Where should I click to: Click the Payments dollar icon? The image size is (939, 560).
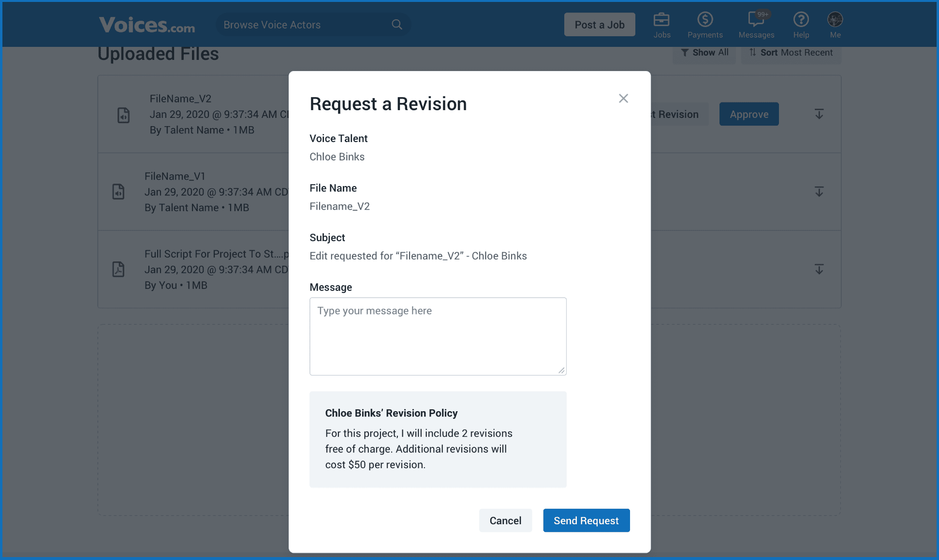point(705,20)
